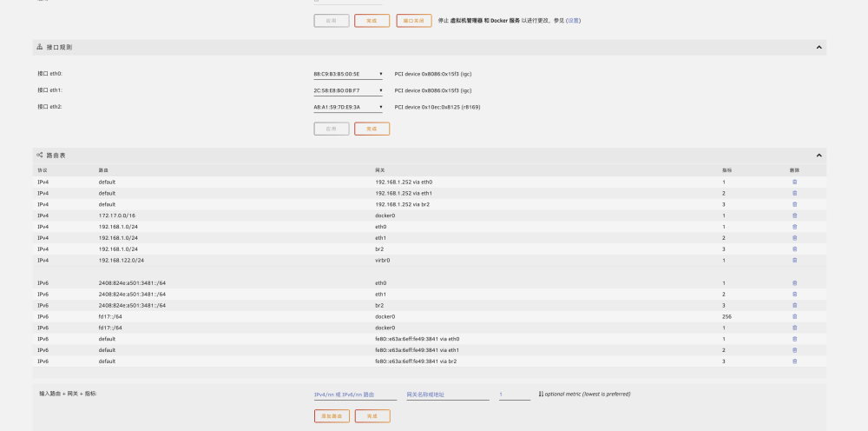Click optional metric (lowest is preferred) hint
This screenshot has width=868, height=431.
588,394
